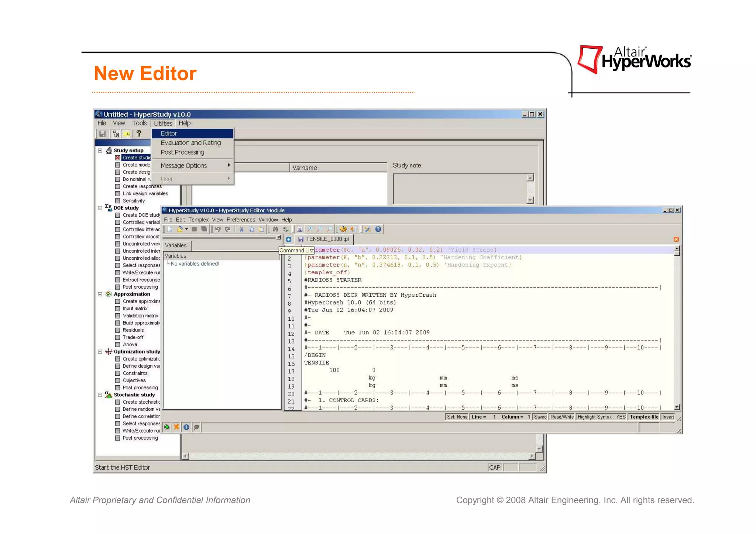Close the Variables side panel with the x
The image size is (756, 534).
pos(279,237)
